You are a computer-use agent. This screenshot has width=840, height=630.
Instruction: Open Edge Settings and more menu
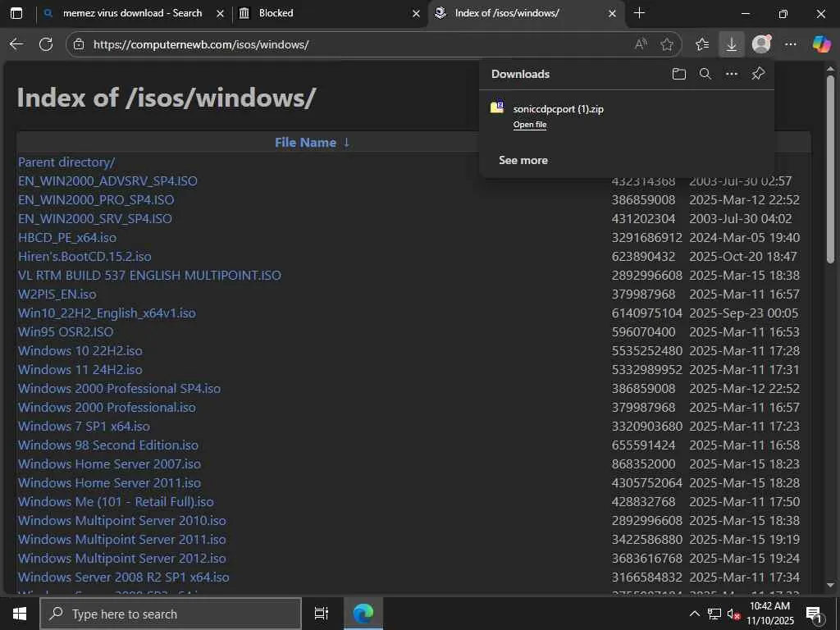coord(791,44)
